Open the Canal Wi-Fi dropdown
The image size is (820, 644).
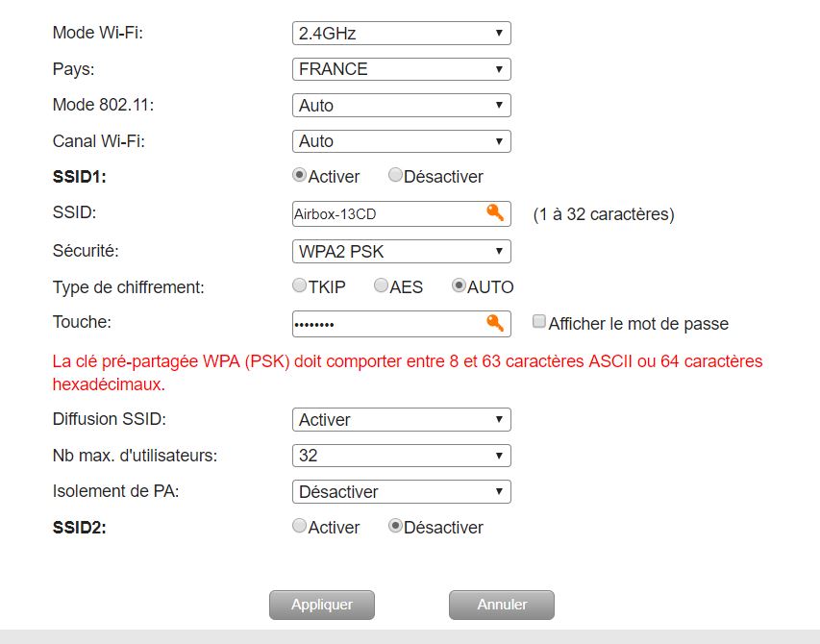[x=402, y=141]
